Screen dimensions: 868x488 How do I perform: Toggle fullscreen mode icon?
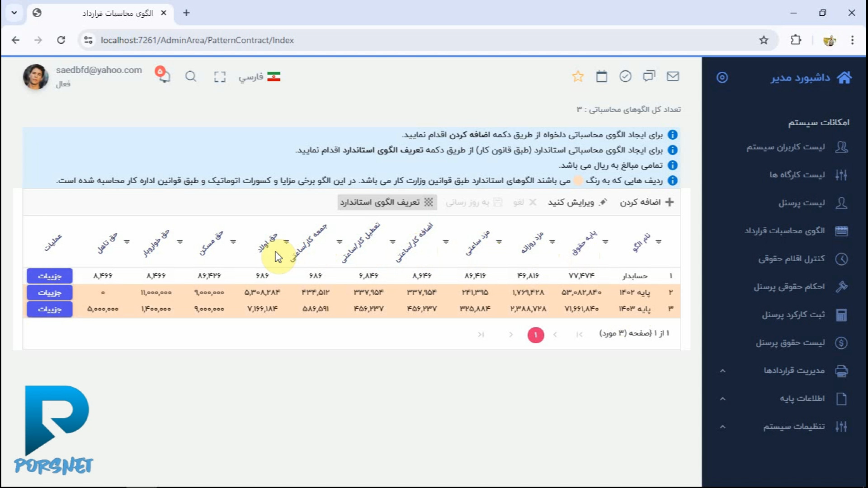[220, 77]
